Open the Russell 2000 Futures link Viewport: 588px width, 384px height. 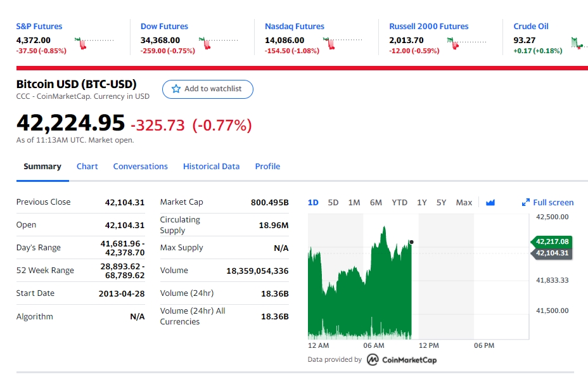tap(428, 26)
